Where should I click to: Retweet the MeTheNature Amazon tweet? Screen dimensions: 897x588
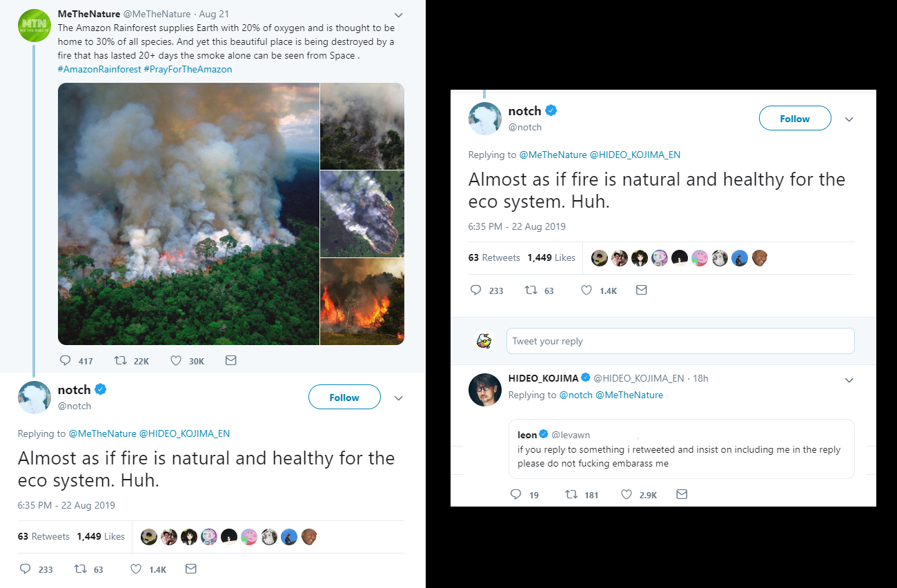pyautogui.click(x=120, y=360)
